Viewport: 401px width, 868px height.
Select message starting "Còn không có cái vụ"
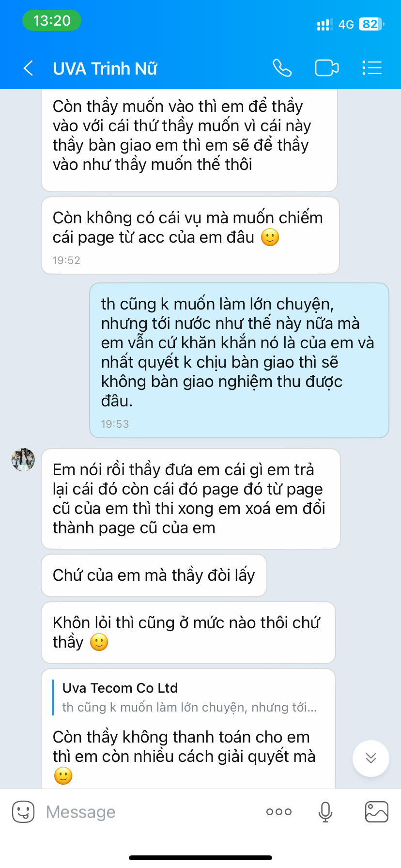[190, 235]
